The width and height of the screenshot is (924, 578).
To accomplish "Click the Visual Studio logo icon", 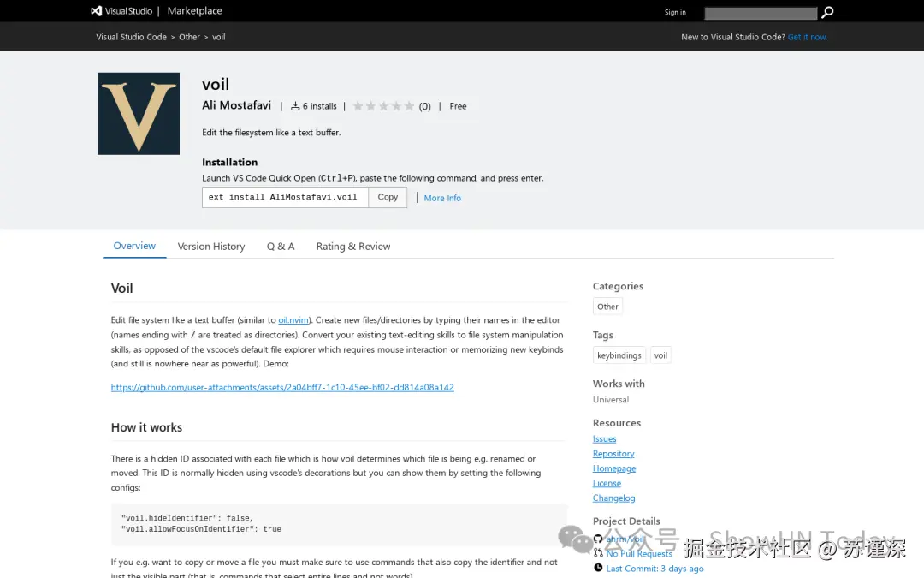I will pyautogui.click(x=96, y=10).
